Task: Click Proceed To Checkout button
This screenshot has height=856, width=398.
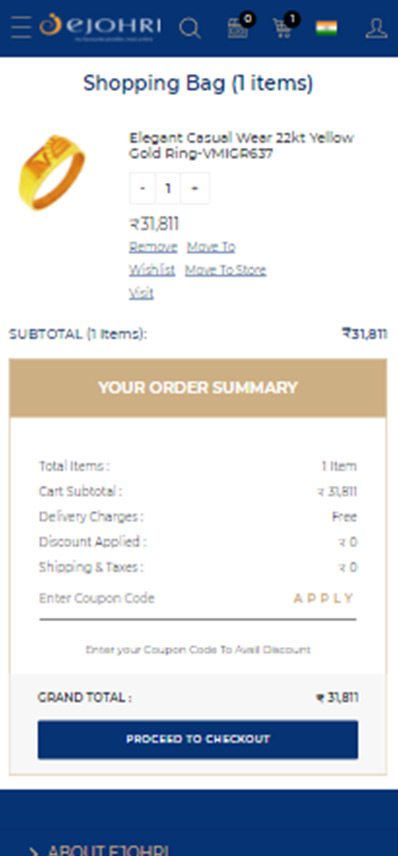Action: tap(198, 739)
